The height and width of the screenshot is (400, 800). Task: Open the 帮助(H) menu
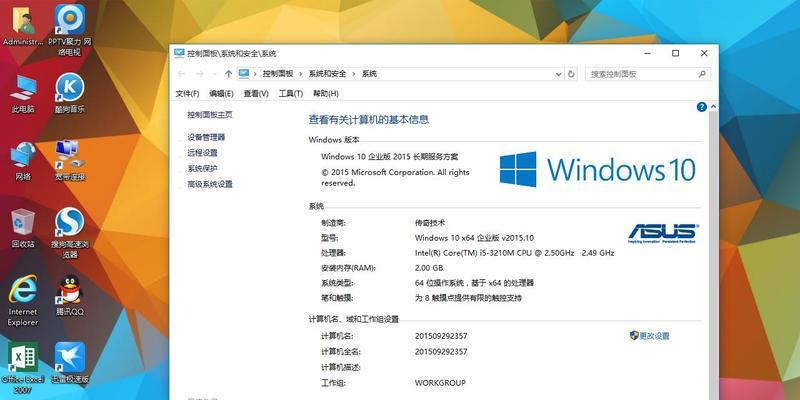326,93
